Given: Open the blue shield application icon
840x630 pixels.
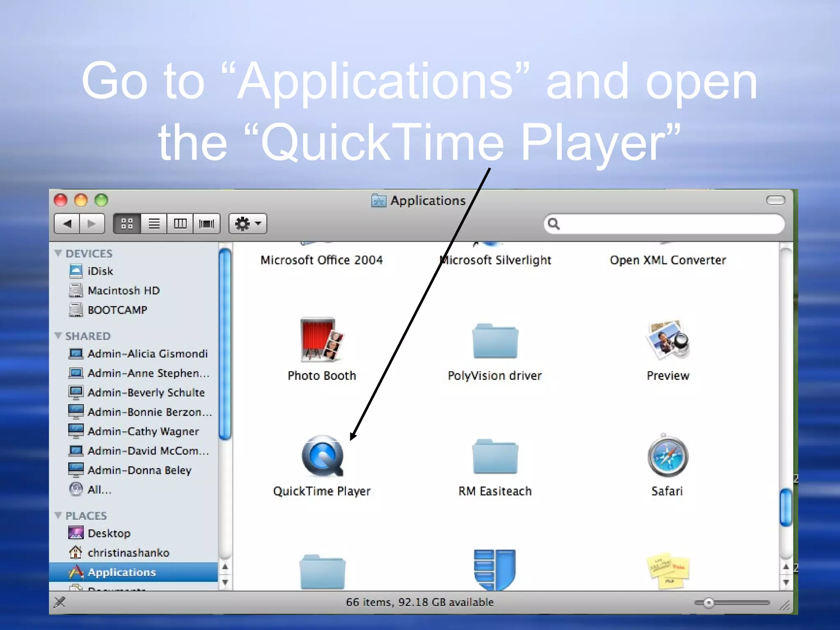Looking at the screenshot, I should pyautogui.click(x=495, y=570).
